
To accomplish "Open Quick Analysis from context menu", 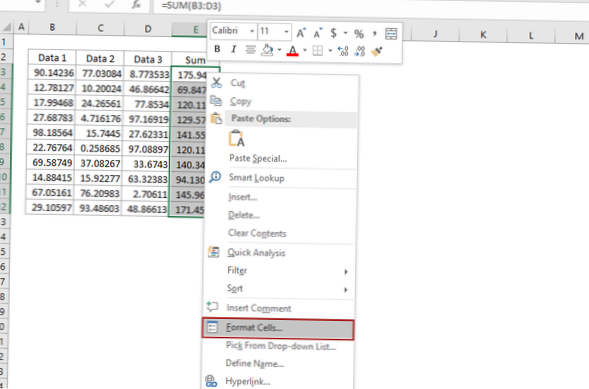I will point(280,252).
